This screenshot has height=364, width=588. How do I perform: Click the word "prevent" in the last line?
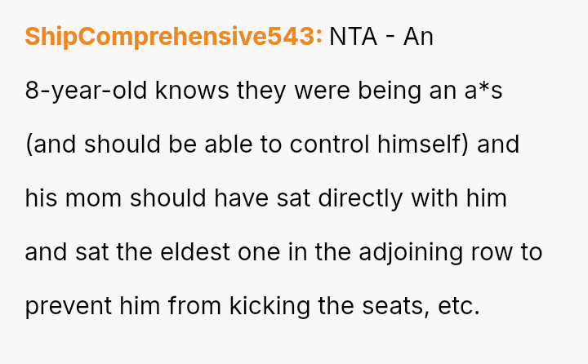tap(69, 306)
